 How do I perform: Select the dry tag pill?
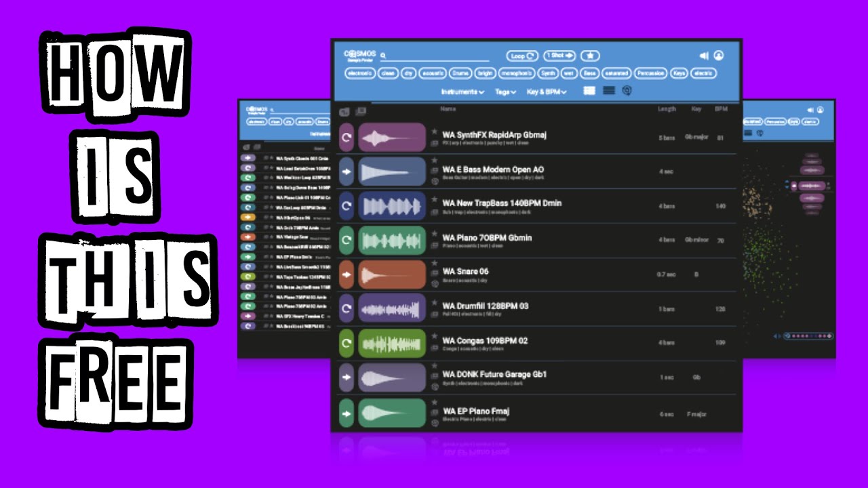(408, 73)
